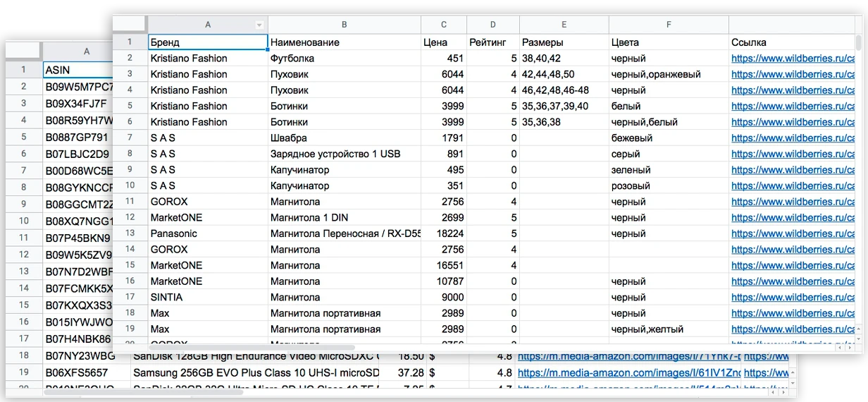Select the Бренд header cell
This screenshot has width=868, height=402.
[x=208, y=42]
